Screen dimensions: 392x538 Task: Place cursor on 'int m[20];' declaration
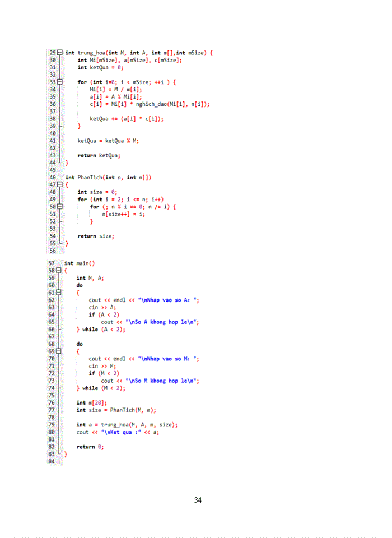(91, 402)
